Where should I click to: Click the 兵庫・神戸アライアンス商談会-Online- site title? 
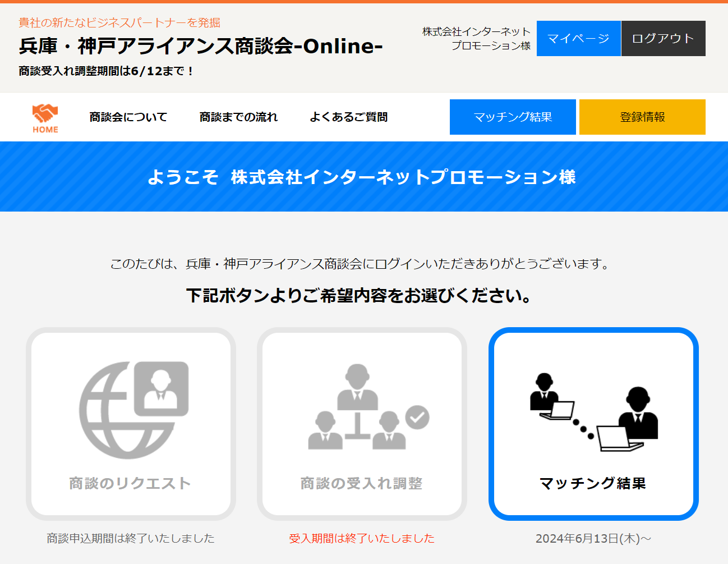pyautogui.click(x=201, y=46)
